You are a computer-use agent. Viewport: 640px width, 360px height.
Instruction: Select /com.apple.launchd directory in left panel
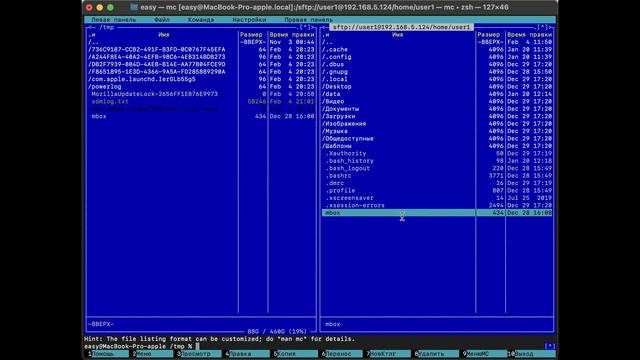click(x=201, y=79)
